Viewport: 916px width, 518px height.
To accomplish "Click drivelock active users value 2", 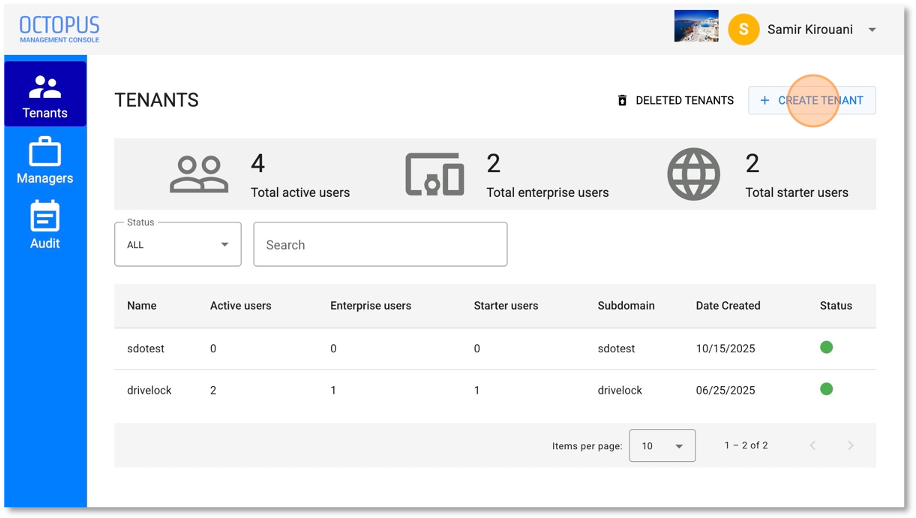I will pos(213,390).
